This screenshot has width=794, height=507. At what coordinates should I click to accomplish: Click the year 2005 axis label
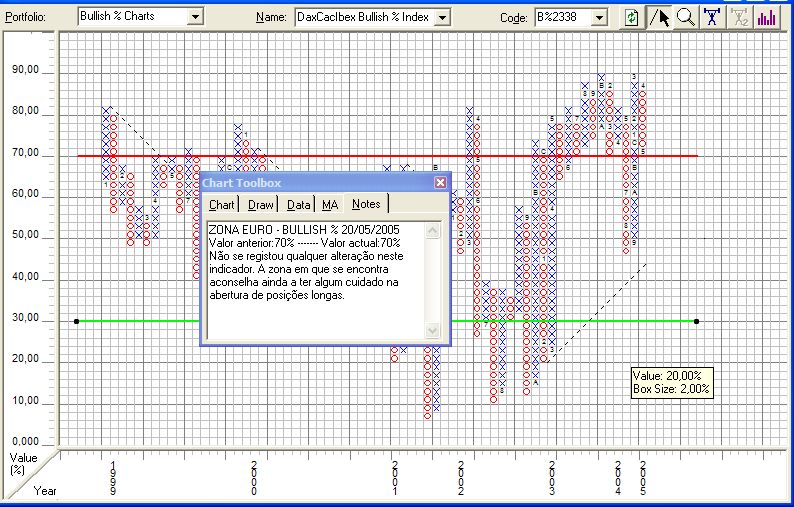[643, 478]
